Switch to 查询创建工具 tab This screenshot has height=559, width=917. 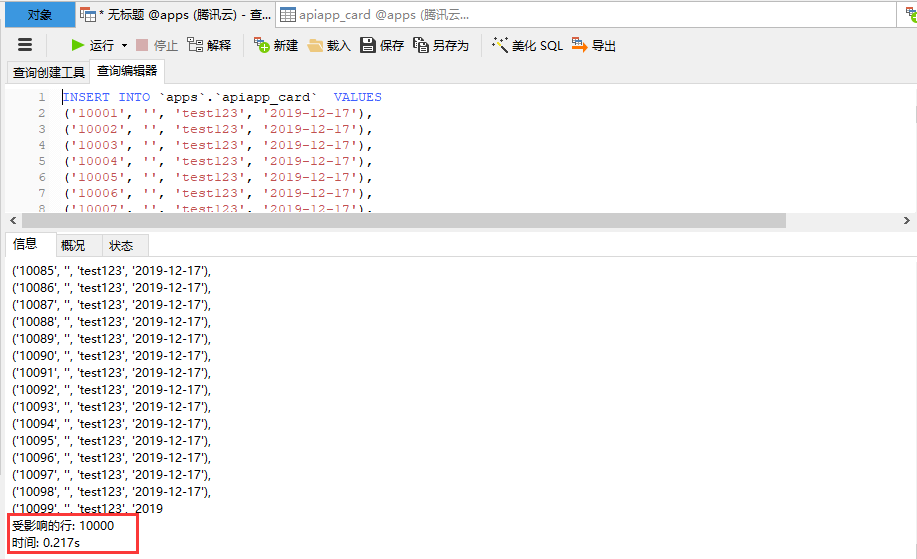pos(49,73)
